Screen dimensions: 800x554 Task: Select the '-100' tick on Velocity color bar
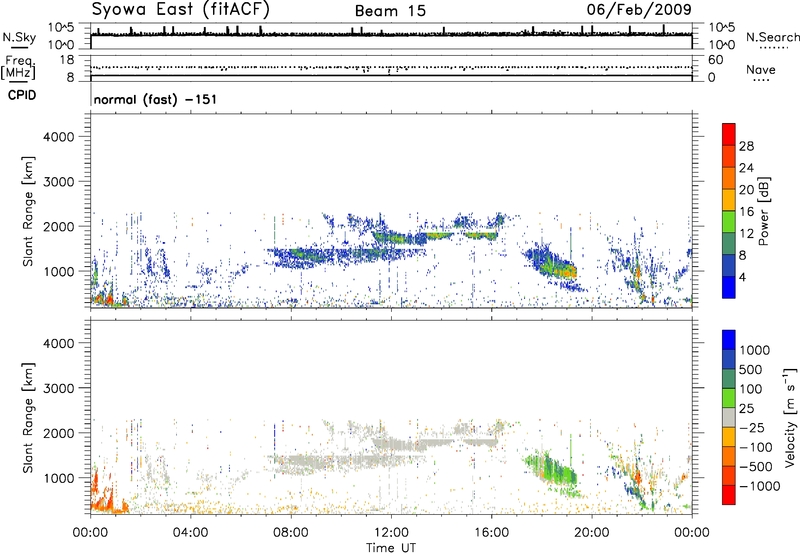coord(755,447)
